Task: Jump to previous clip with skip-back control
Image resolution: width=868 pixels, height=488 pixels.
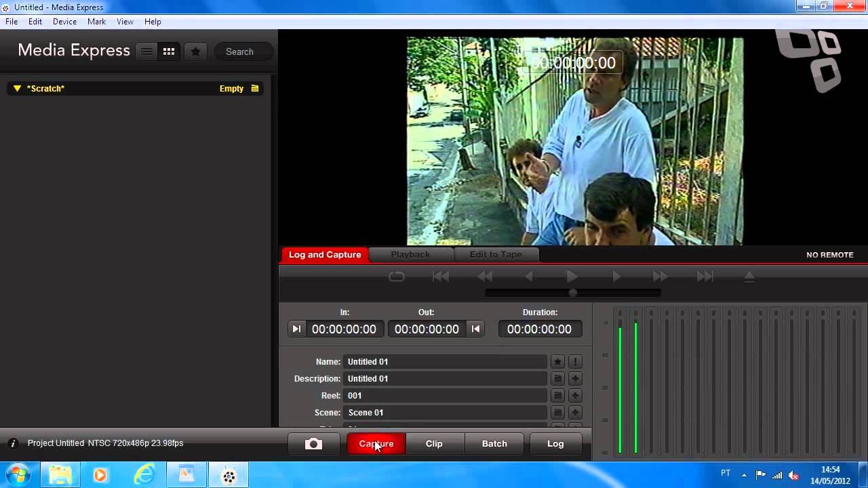Action: [x=441, y=277]
